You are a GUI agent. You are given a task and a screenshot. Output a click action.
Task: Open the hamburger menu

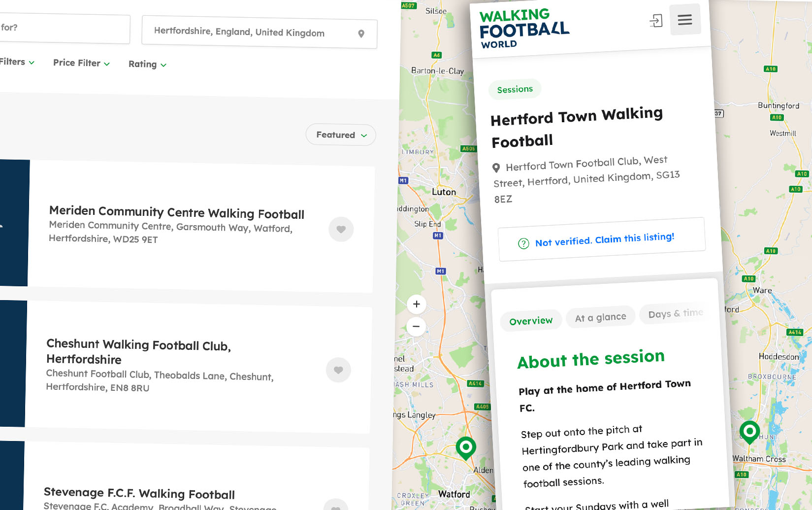[x=685, y=20]
